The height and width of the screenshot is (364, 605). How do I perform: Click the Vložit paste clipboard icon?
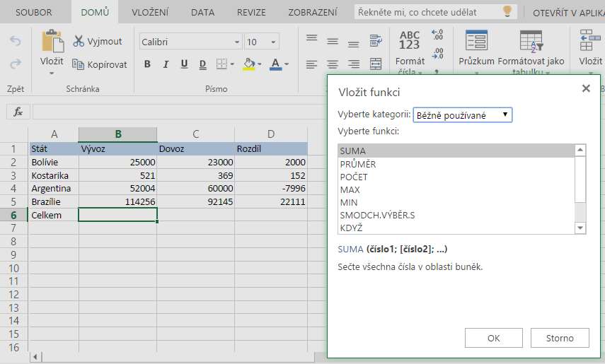pos(52,40)
